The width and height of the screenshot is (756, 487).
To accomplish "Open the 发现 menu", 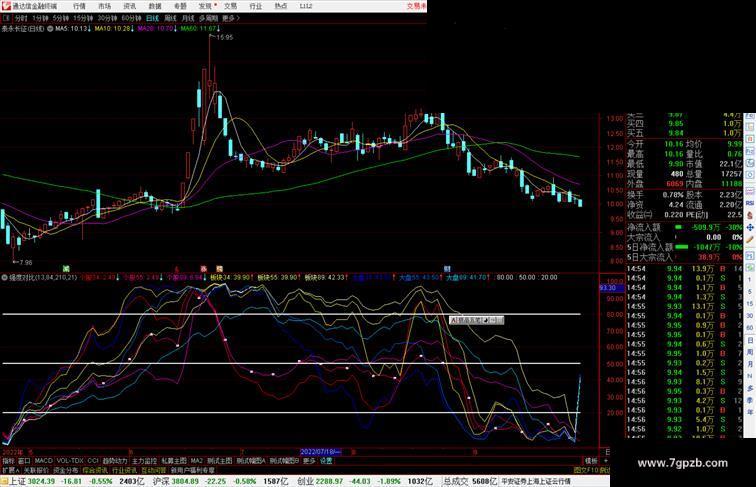I will (205, 6).
